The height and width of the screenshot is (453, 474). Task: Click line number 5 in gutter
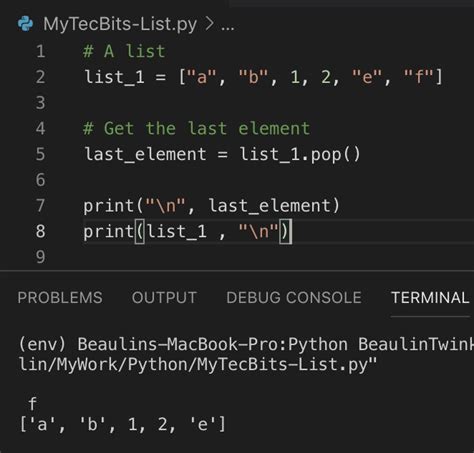pyautogui.click(x=40, y=154)
